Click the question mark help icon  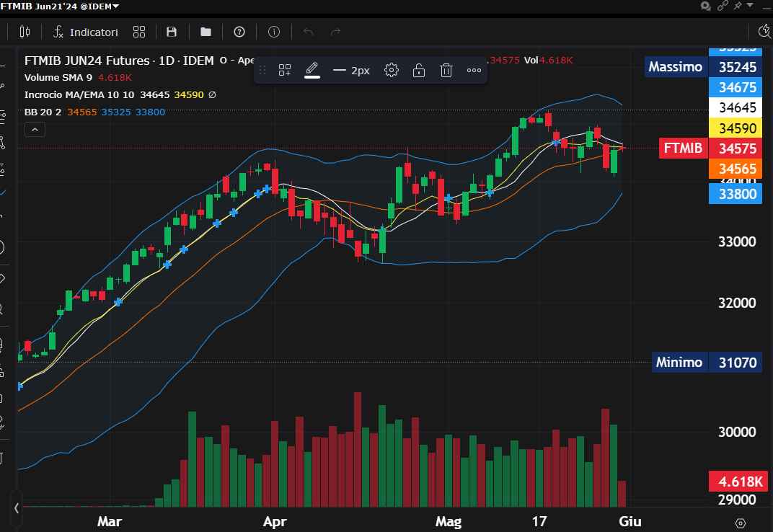[239, 32]
